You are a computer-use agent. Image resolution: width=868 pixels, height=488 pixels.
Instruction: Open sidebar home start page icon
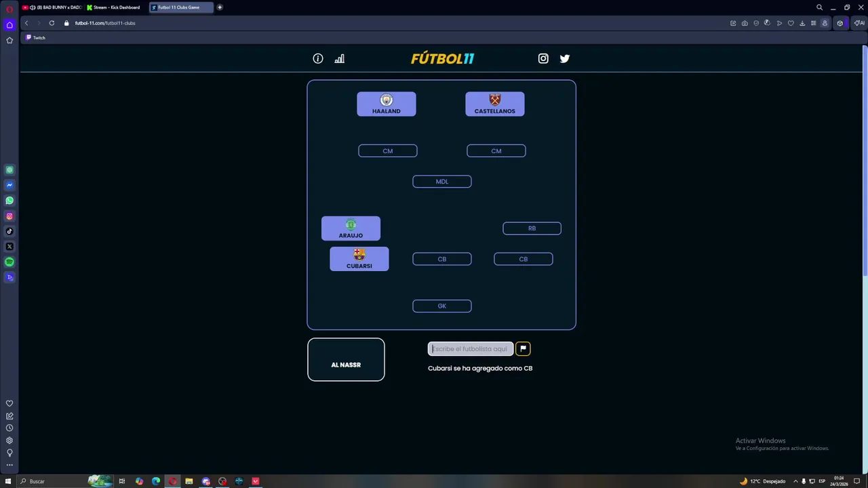9,25
